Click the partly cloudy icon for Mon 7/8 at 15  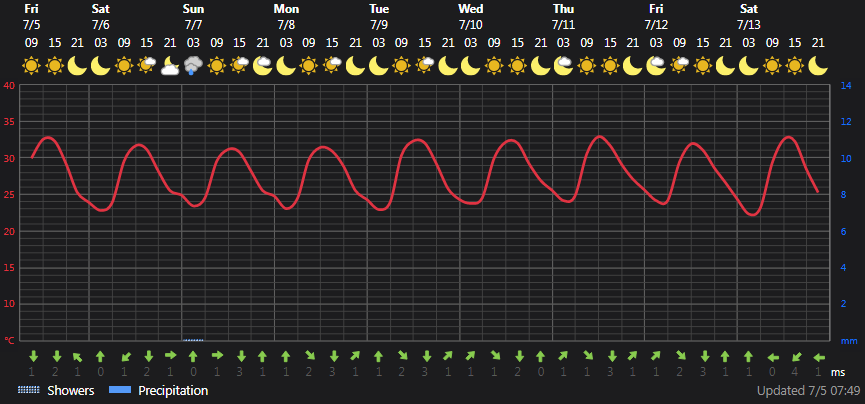pos(333,66)
